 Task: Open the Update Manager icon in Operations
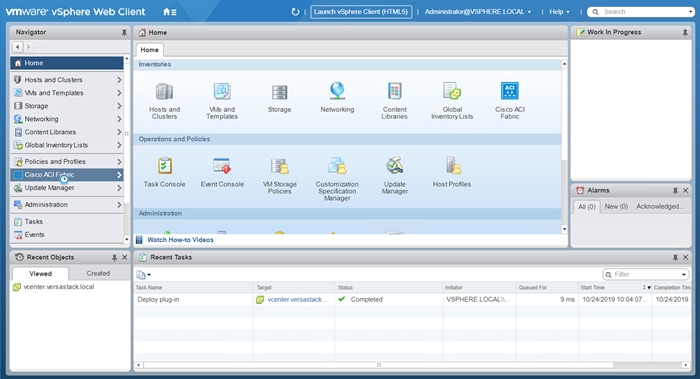pos(395,166)
